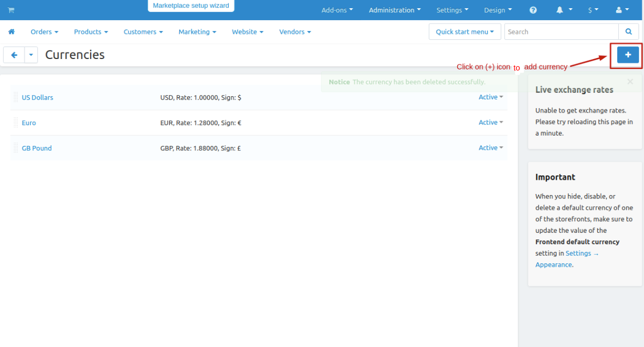Grab the Euro row drag handle

[x=16, y=122]
